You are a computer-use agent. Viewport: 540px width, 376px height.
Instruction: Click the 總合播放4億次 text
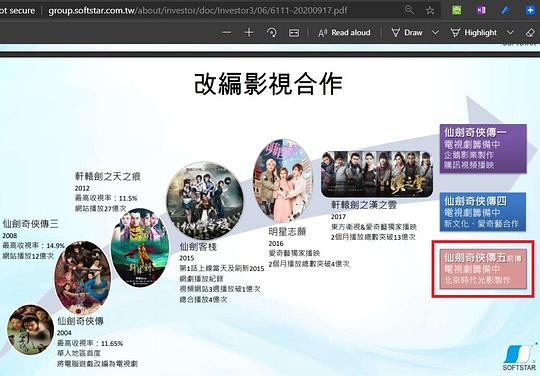tap(203, 300)
